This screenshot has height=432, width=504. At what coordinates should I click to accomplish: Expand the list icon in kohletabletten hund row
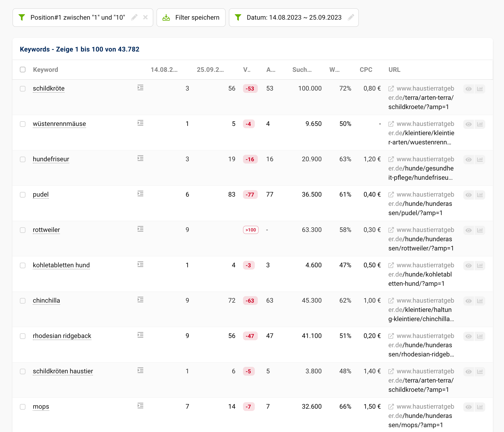140,264
